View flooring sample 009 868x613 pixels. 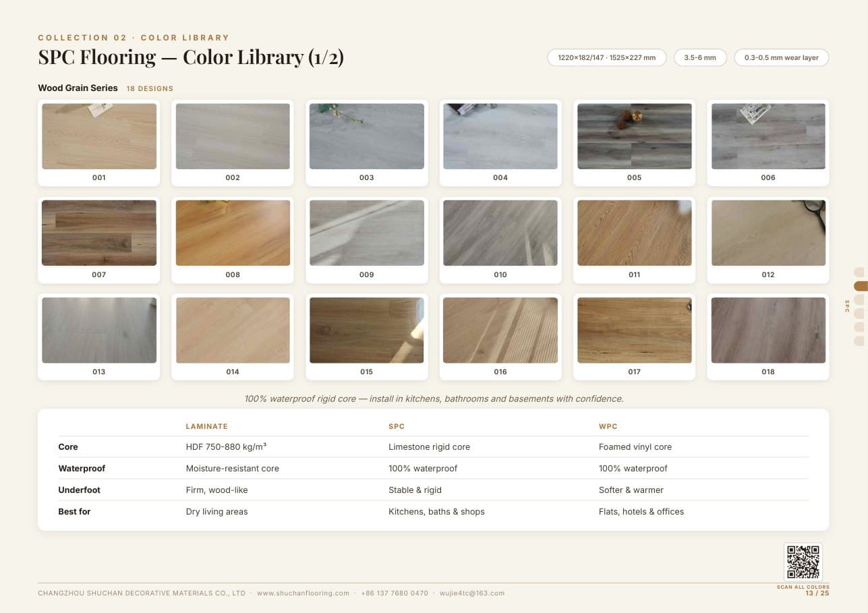click(x=367, y=233)
